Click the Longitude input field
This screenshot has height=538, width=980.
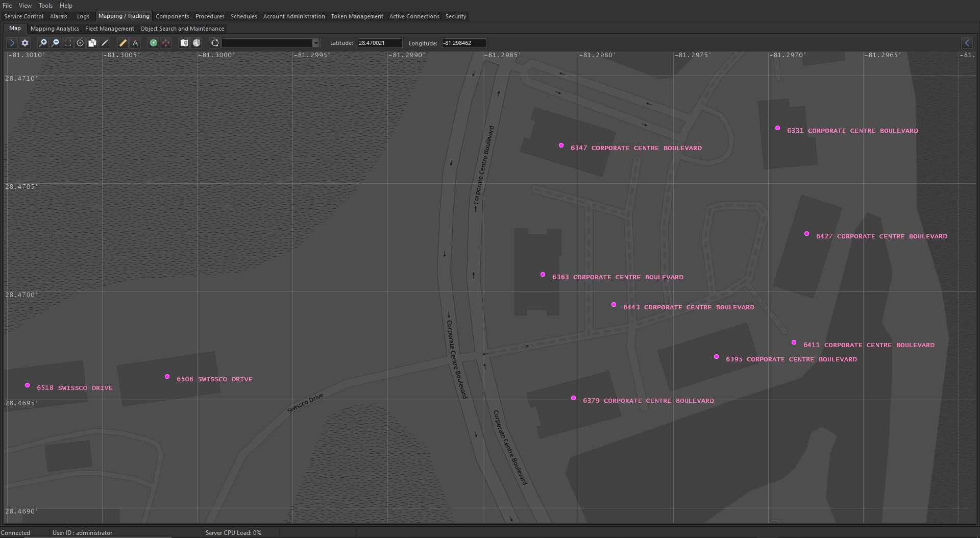tap(463, 43)
